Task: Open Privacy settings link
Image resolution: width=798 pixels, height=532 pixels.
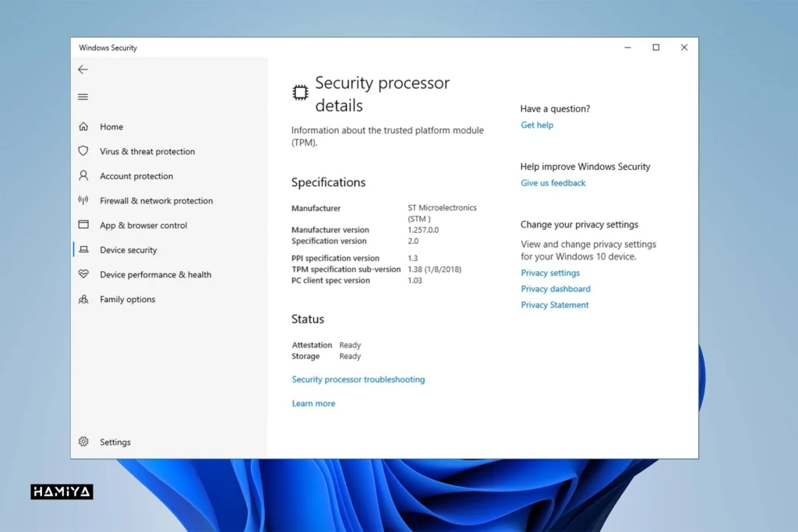Action: [x=550, y=273]
